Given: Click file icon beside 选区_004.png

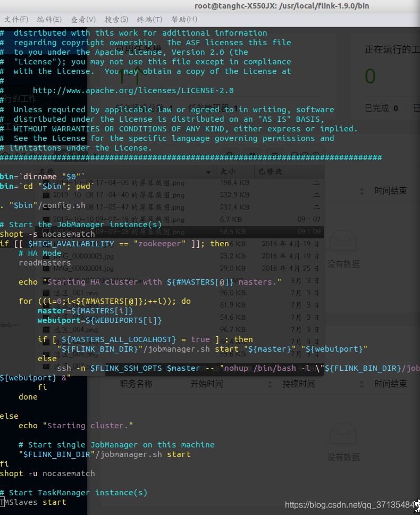Looking at the screenshot, I should click(46, 330).
